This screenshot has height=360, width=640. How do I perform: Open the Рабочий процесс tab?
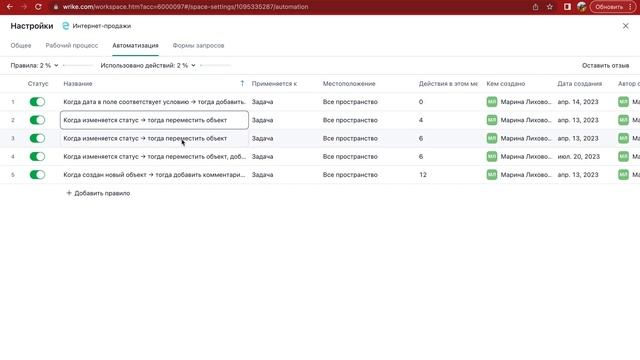coord(72,45)
